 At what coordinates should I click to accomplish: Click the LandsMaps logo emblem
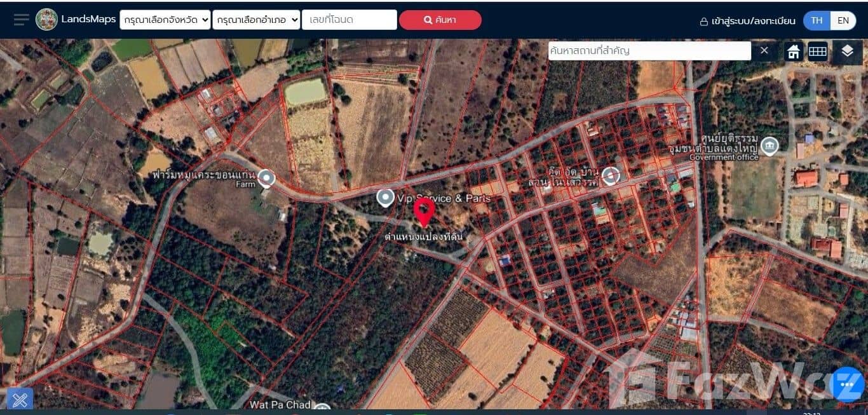coord(46,20)
